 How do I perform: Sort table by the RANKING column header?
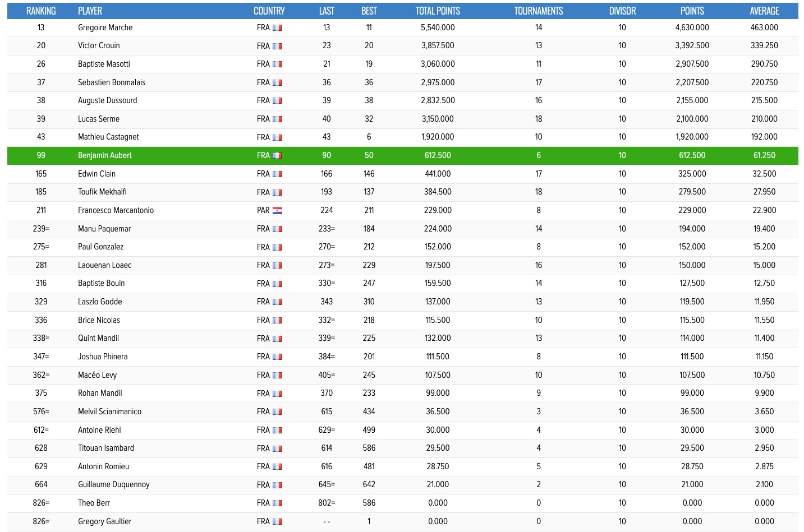click(x=41, y=11)
